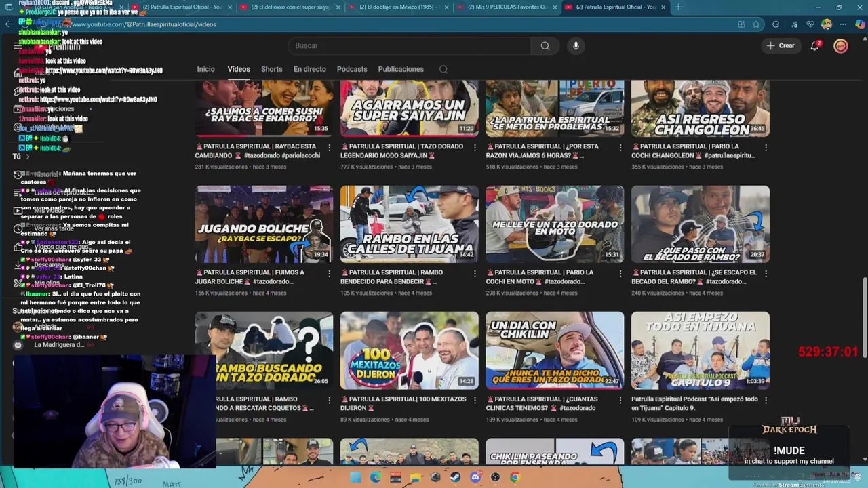Screen dimensions: 868x488
Task: Open the YouTube account avatar menu
Action: pyautogui.click(x=841, y=45)
